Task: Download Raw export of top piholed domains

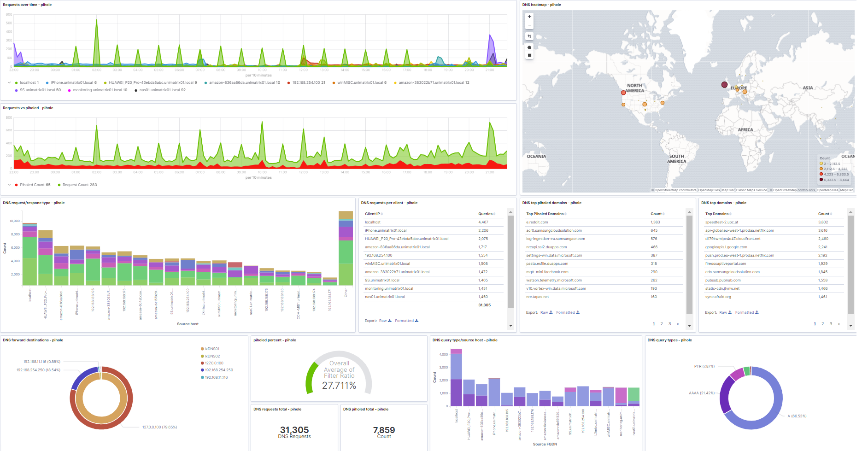Action: tap(546, 312)
